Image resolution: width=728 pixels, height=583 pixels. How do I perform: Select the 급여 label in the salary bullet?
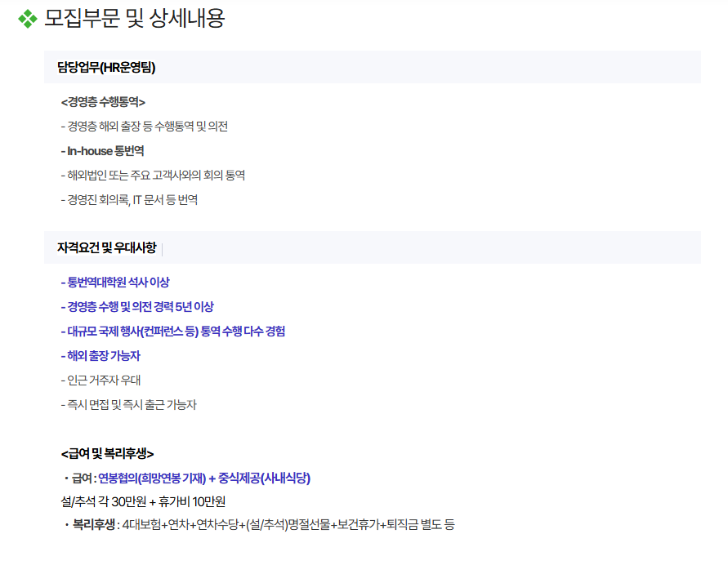[83, 478]
